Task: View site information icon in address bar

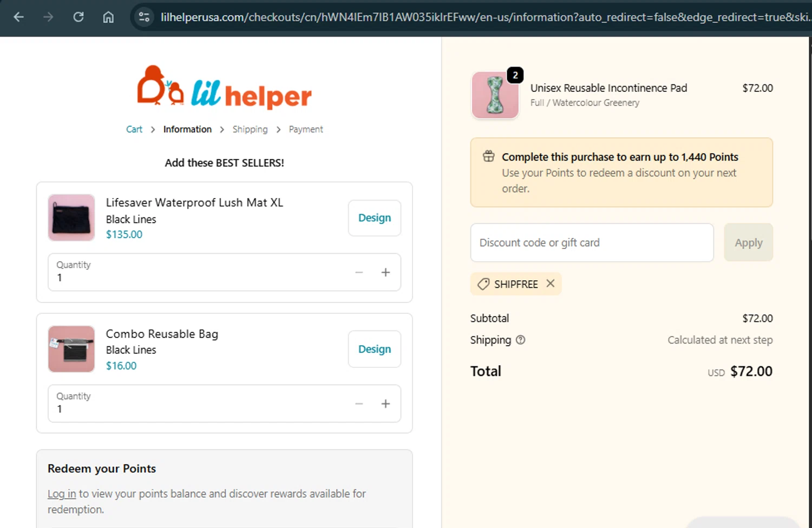Action: (x=144, y=17)
